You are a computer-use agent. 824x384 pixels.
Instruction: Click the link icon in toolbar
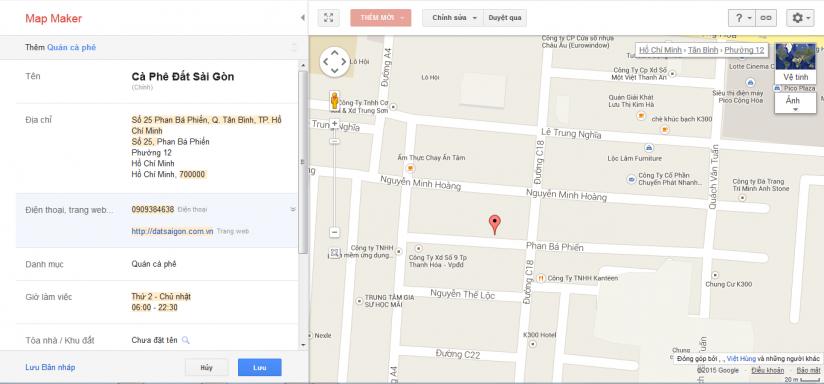pos(766,18)
